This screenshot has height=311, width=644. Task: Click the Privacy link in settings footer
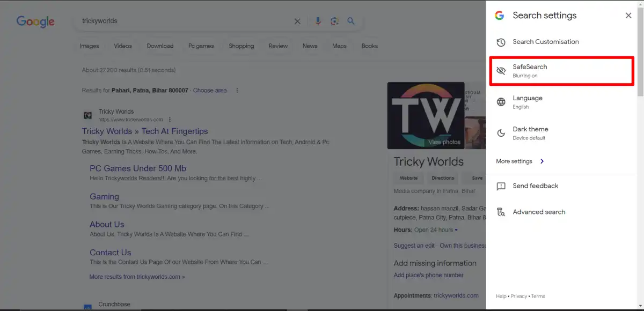coord(519,296)
